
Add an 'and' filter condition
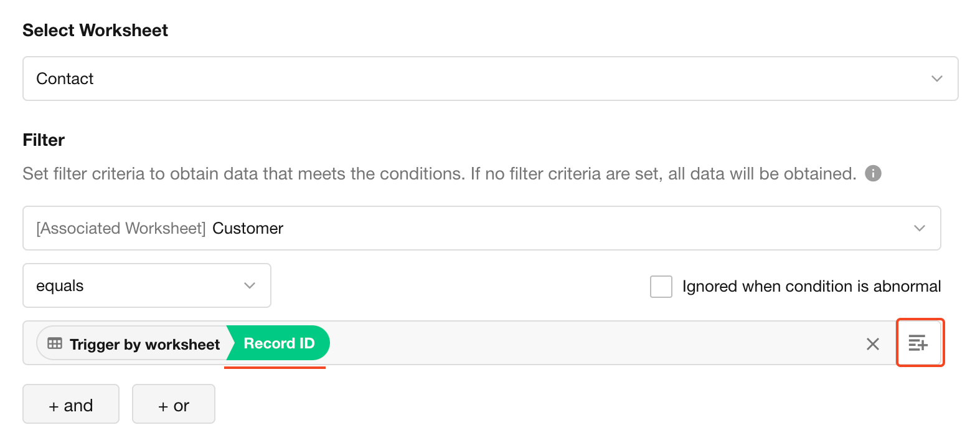(x=71, y=406)
